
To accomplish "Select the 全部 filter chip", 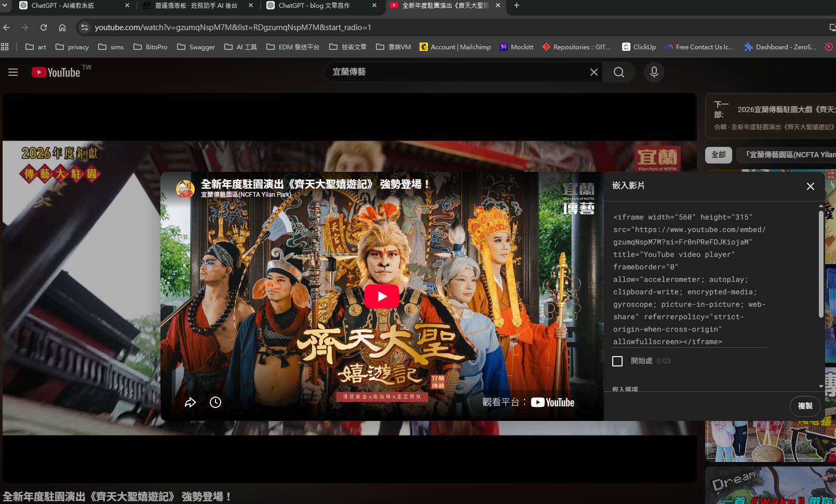I will [x=719, y=155].
